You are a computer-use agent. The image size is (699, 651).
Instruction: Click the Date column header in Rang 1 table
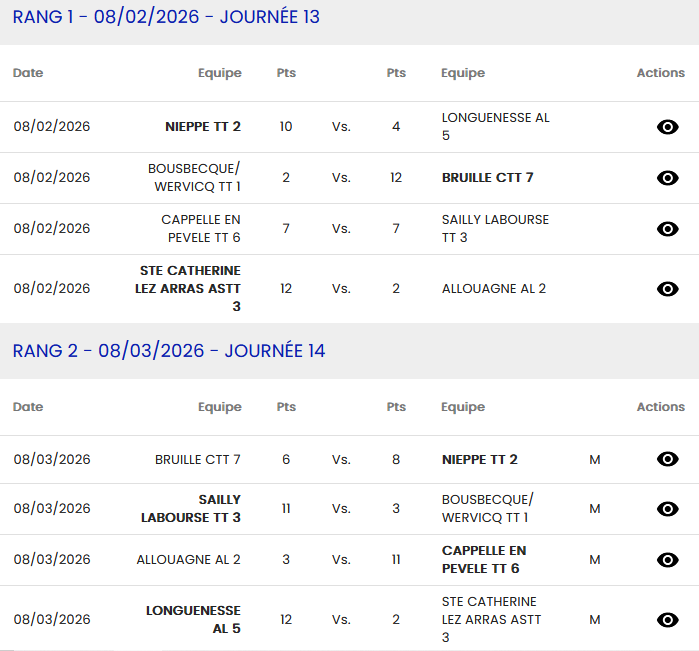(28, 73)
